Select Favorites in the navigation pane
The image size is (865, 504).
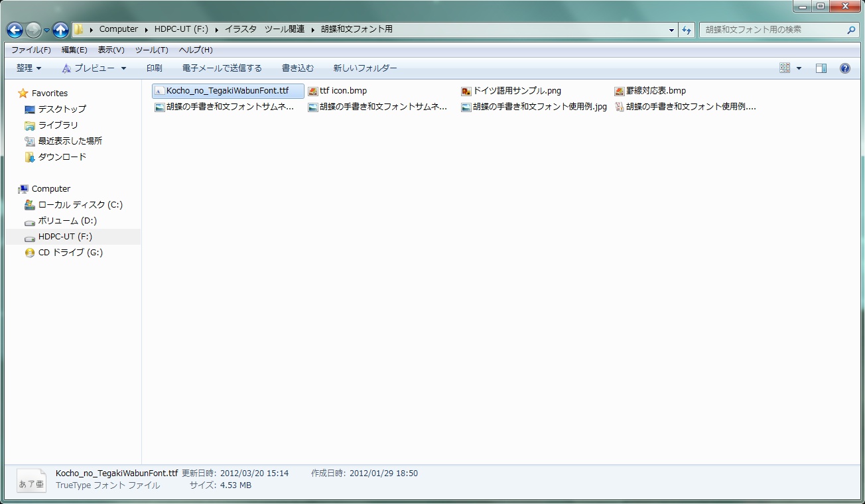[x=50, y=94]
